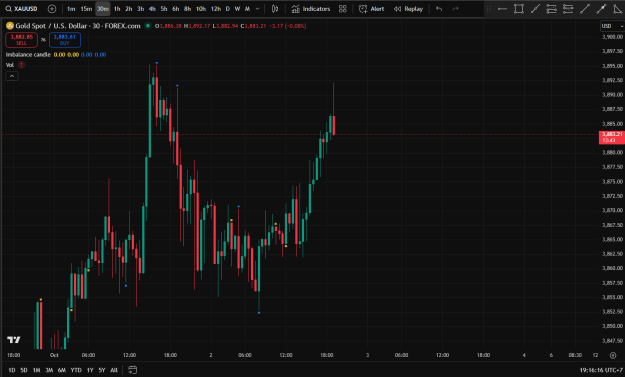Select the 15m timeframe
Screen dimensions: 625x377
86,9
